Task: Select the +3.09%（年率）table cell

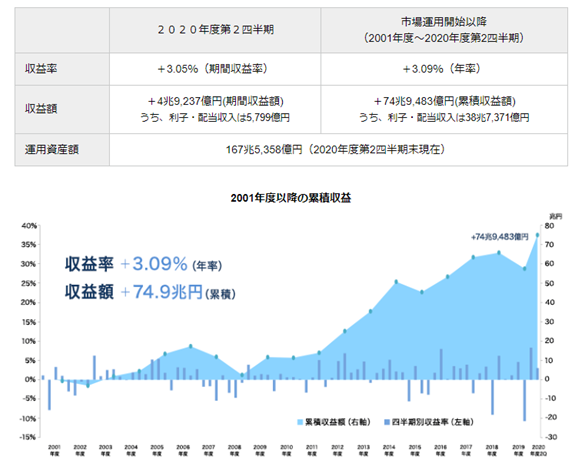Action: pyautogui.click(x=444, y=69)
